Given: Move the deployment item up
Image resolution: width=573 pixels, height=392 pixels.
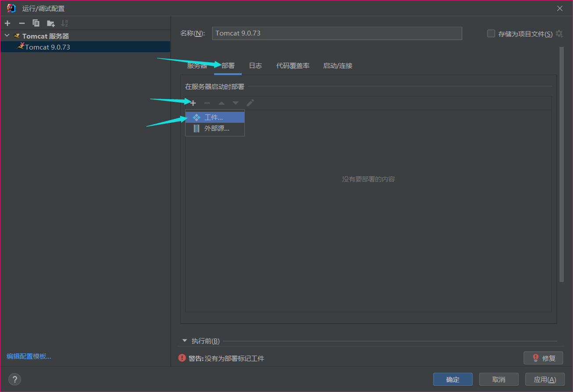Looking at the screenshot, I should tap(222, 103).
